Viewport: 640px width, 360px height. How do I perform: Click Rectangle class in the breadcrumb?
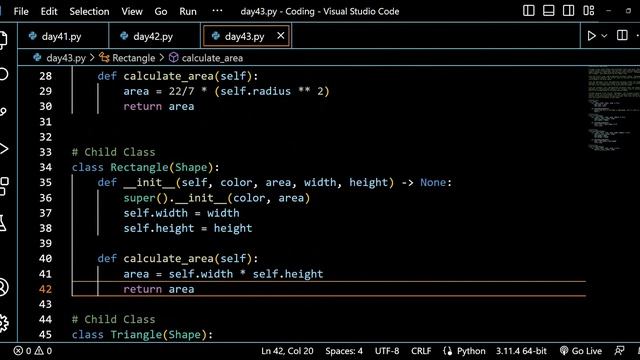tap(133, 58)
